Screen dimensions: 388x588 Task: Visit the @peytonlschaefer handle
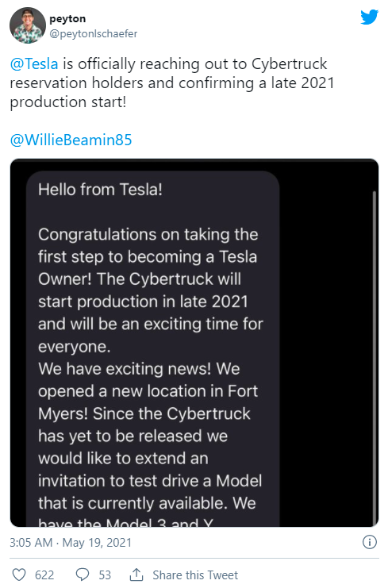coord(94,34)
